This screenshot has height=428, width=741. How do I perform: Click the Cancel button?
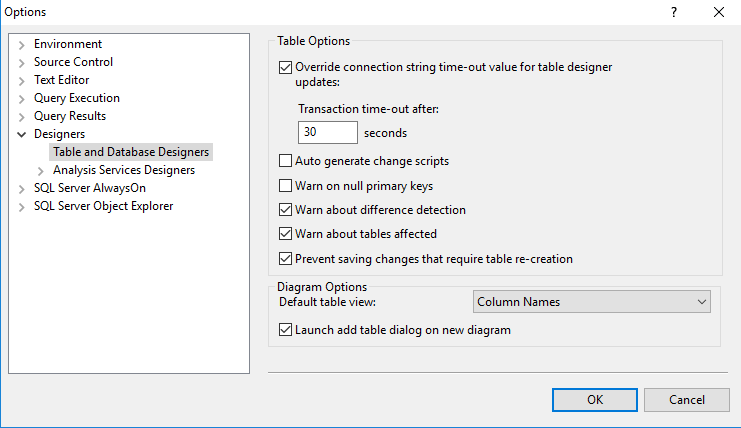pos(687,400)
